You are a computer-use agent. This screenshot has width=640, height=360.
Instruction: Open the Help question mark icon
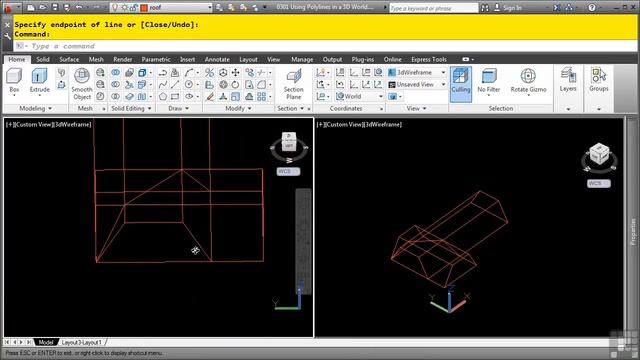tap(591, 7)
